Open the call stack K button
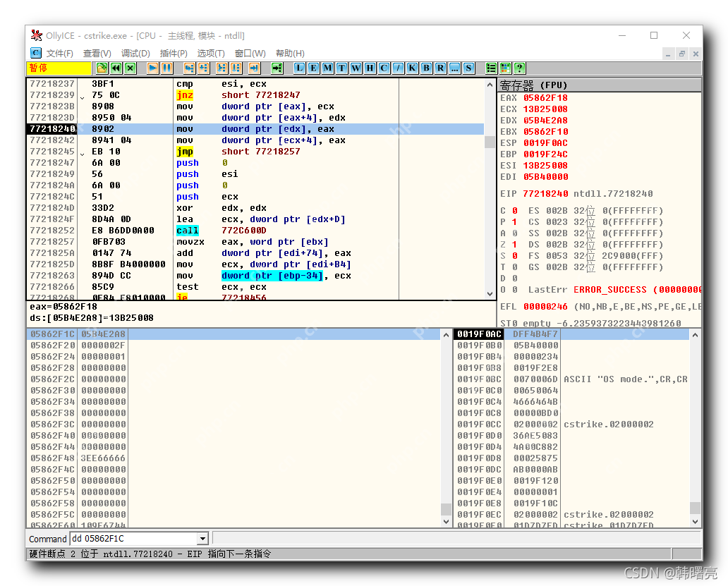This screenshot has width=728, height=586. pos(412,68)
